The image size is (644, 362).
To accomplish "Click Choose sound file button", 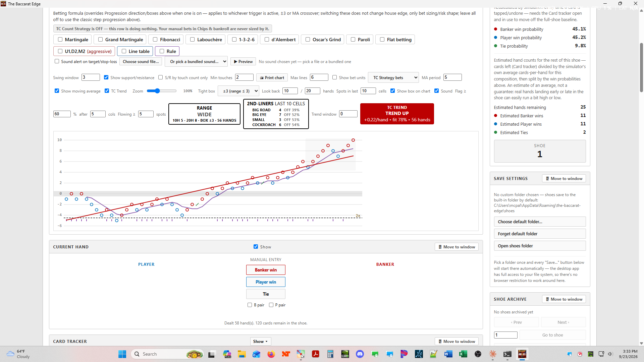I will point(141,61).
